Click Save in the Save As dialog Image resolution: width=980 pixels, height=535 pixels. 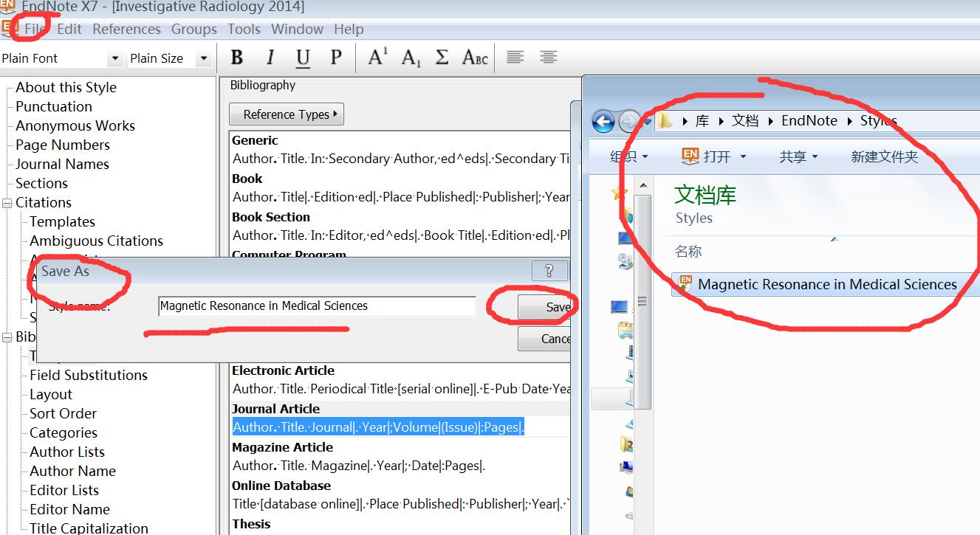point(546,307)
